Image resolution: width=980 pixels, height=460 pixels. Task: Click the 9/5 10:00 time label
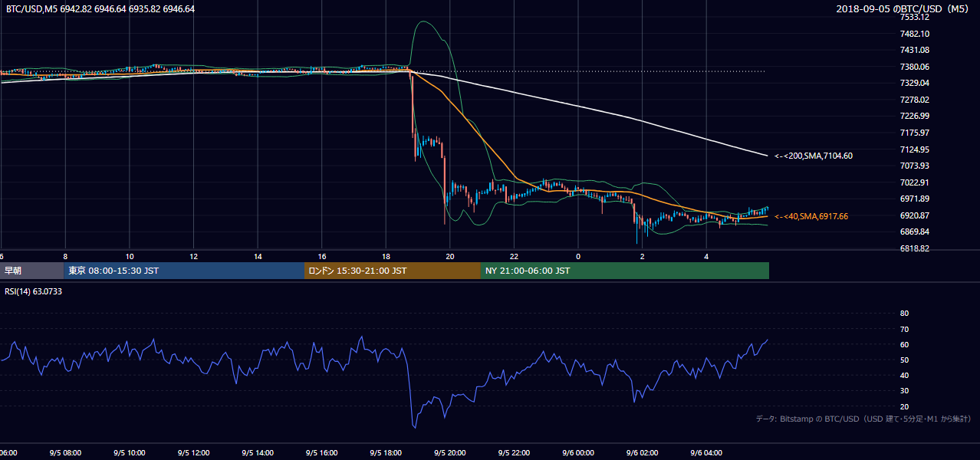click(x=130, y=453)
